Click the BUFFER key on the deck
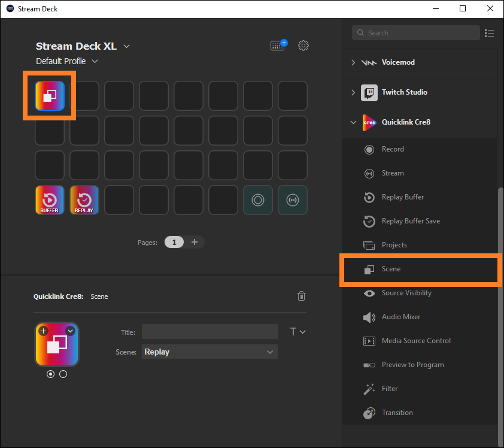Screen dimensions: 504x448 [x=50, y=200]
